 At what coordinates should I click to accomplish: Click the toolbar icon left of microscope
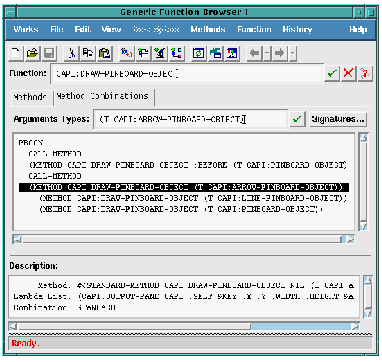(x=143, y=53)
